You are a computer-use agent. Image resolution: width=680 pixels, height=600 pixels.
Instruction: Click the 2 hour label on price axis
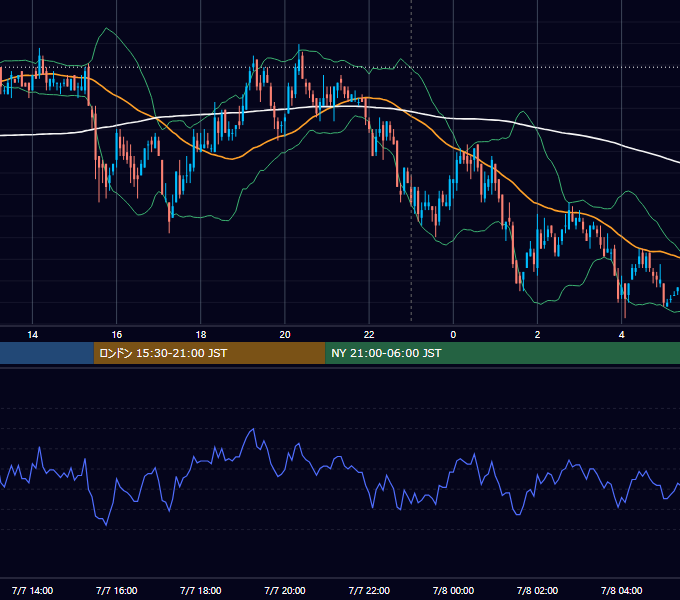(537, 335)
